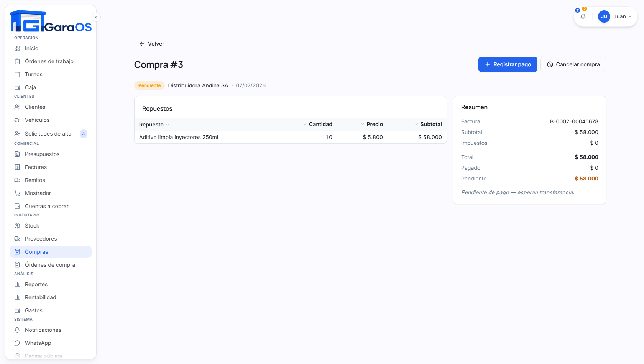Select Proveedores in the sidebar

tap(51, 239)
